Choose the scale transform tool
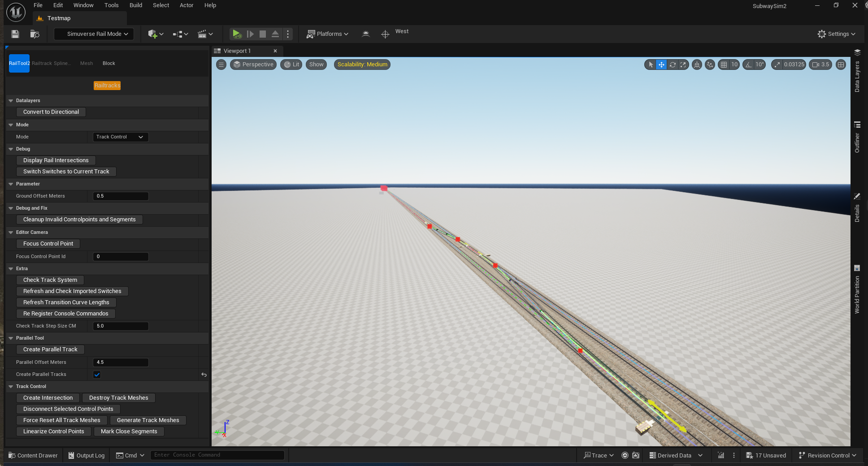This screenshot has width=868, height=466. (x=683, y=65)
